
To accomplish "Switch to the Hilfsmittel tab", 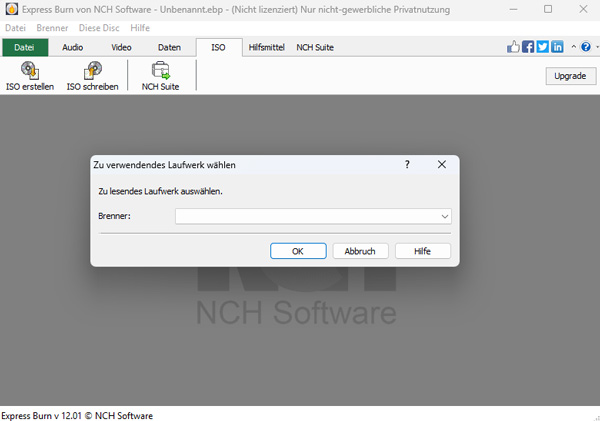I will (x=267, y=47).
